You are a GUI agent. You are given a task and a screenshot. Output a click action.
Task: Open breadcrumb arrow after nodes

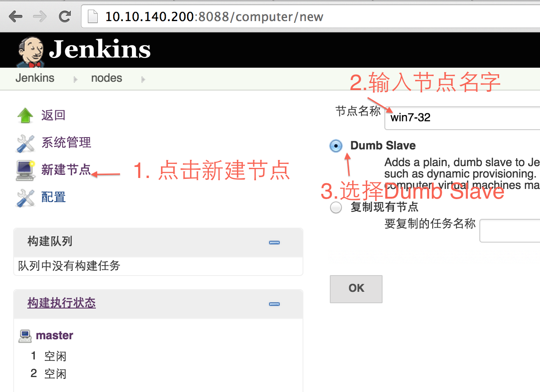(x=143, y=80)
